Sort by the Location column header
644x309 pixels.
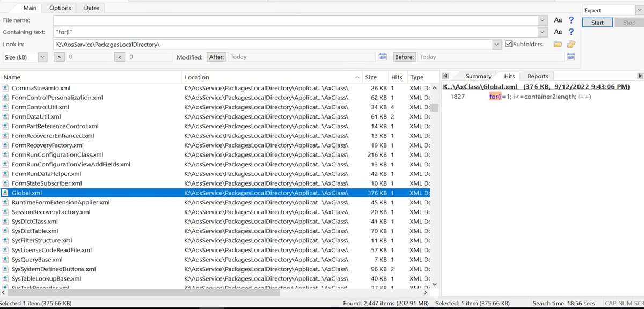click(273, 77)
